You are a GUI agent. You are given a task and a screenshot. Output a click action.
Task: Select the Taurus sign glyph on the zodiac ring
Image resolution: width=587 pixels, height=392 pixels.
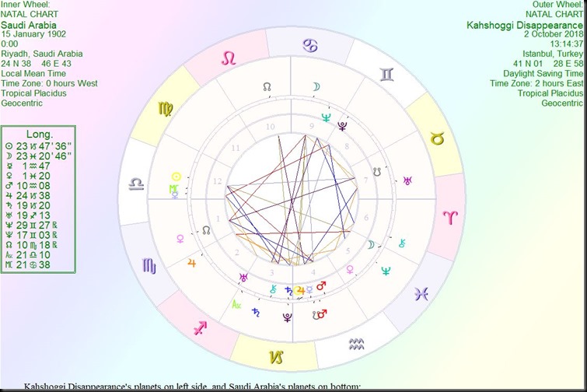pos(437,139)
